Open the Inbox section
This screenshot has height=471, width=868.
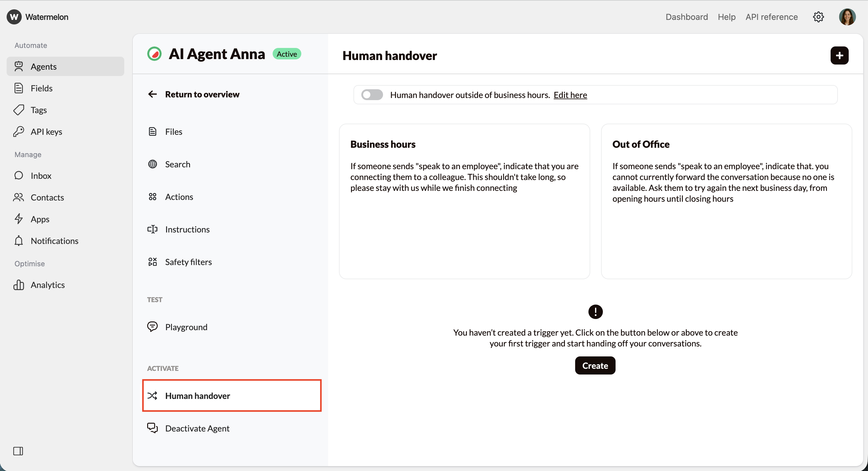point(41,175)
